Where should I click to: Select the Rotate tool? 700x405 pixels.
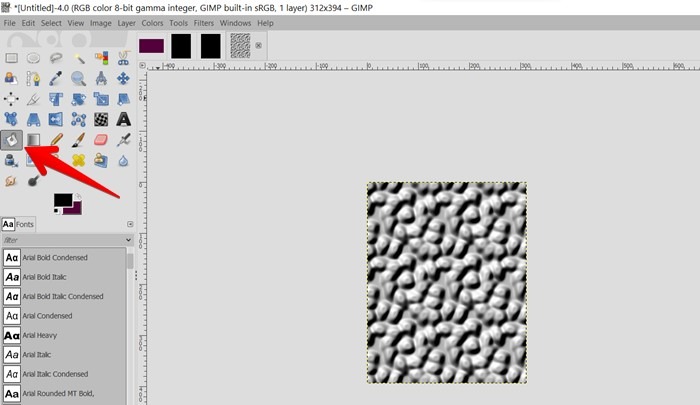click(79, 99)
